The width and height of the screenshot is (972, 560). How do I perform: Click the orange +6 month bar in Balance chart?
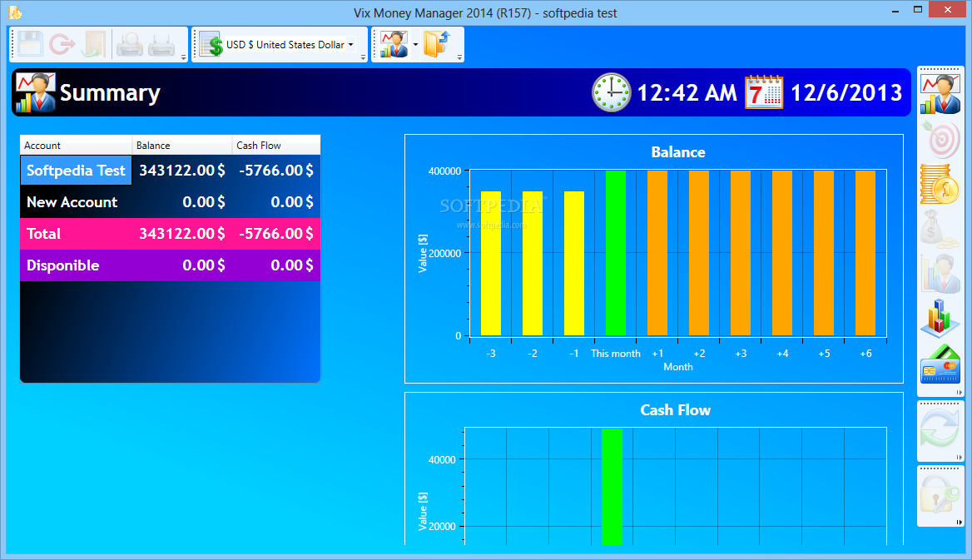pos(865,253)
